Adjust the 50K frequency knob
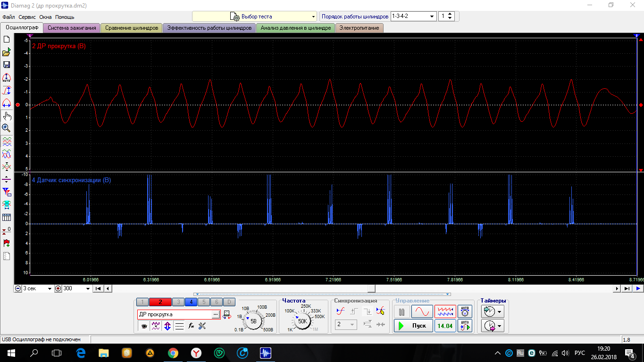Image resolution: width=644 pixels, height=362 pixels. coord(302,321)
